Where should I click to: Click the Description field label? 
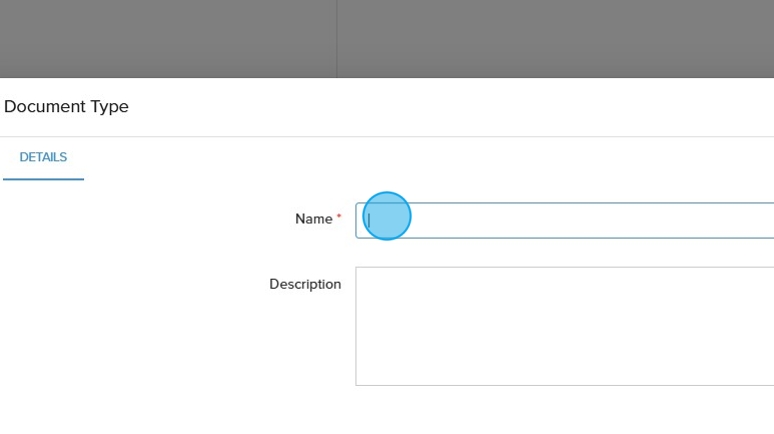tap(305, 284)
